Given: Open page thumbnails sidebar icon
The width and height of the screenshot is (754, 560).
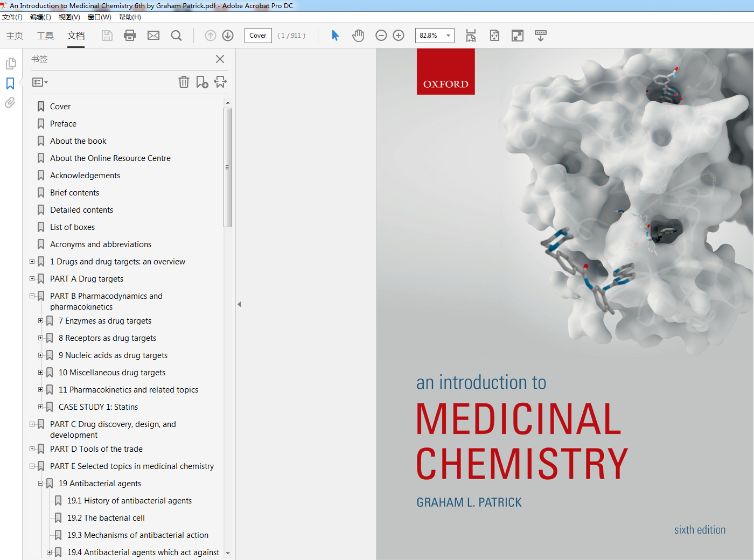Looking at the screenshot, I should point(11,64).
